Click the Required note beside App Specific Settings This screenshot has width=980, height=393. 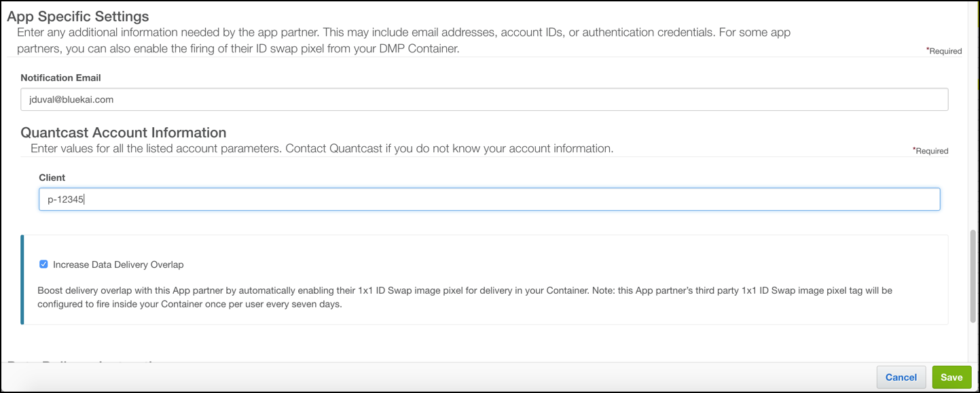944,51
